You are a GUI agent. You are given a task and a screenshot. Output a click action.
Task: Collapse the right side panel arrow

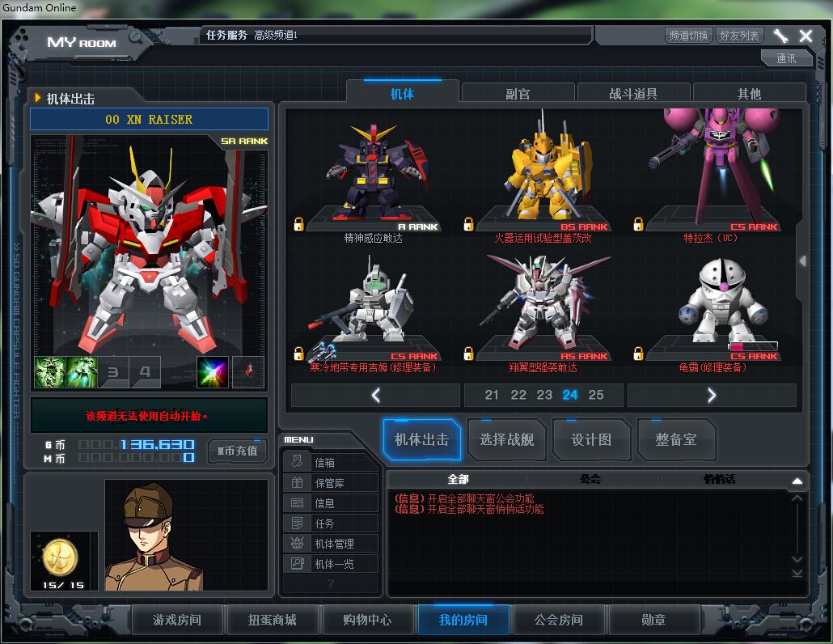tap(803, 261)
